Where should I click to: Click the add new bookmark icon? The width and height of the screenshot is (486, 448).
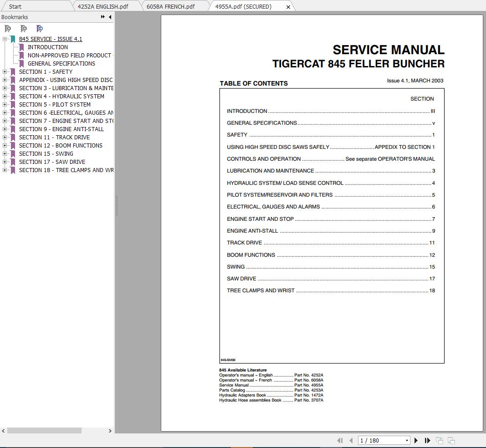pos(24,29)
